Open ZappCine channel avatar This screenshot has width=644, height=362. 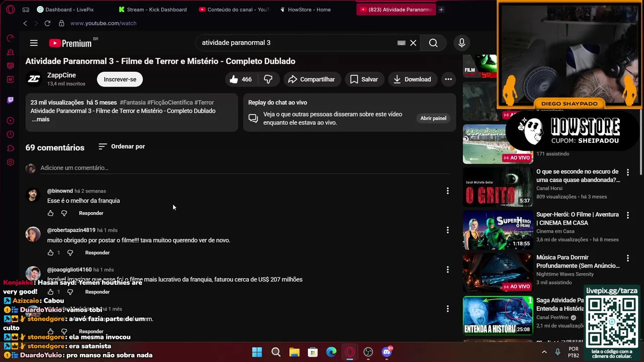click(x=34, y=79)
